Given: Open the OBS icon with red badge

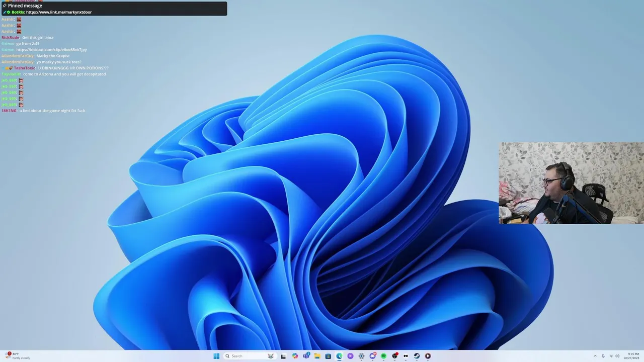Looking at the screenshot, I should pos(395,356).
